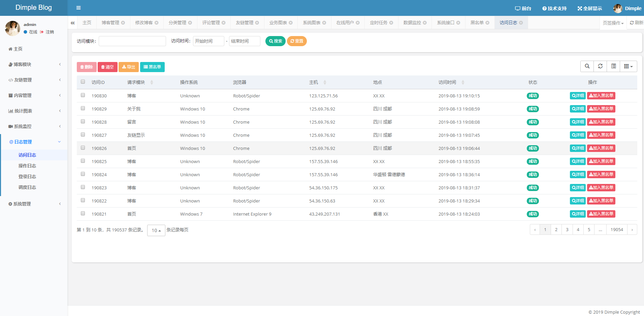Open the front-end site (前台) link
This screenshot has width=644, height=316.
pyautogui.click(x=523, y=8)
